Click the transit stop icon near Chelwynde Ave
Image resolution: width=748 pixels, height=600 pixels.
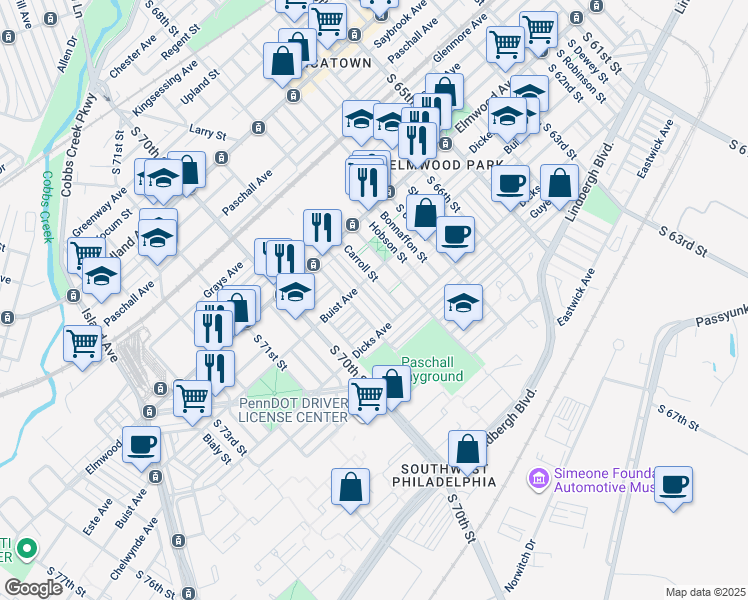(178, 541)
